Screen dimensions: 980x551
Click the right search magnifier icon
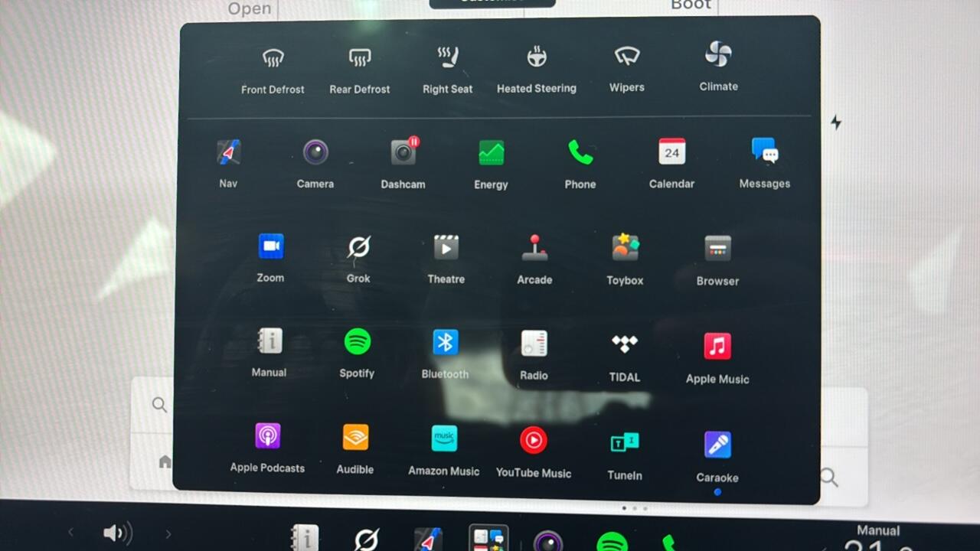[x=829, y=478]
